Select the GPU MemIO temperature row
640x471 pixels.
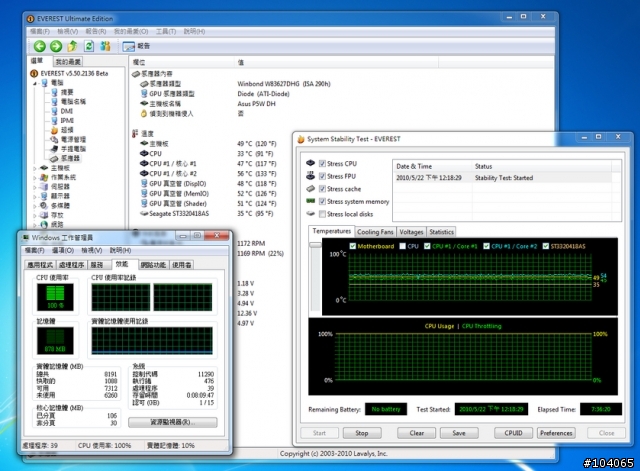pos(208,193)
